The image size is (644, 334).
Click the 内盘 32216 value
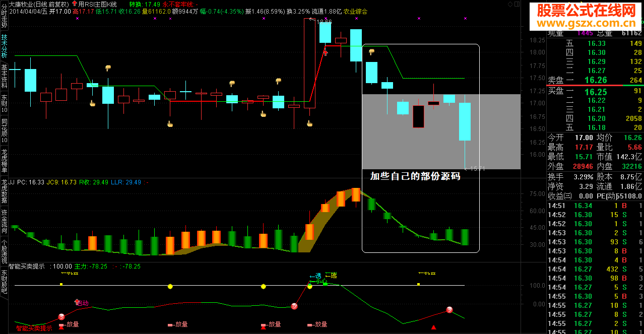(x=632, y=166)
